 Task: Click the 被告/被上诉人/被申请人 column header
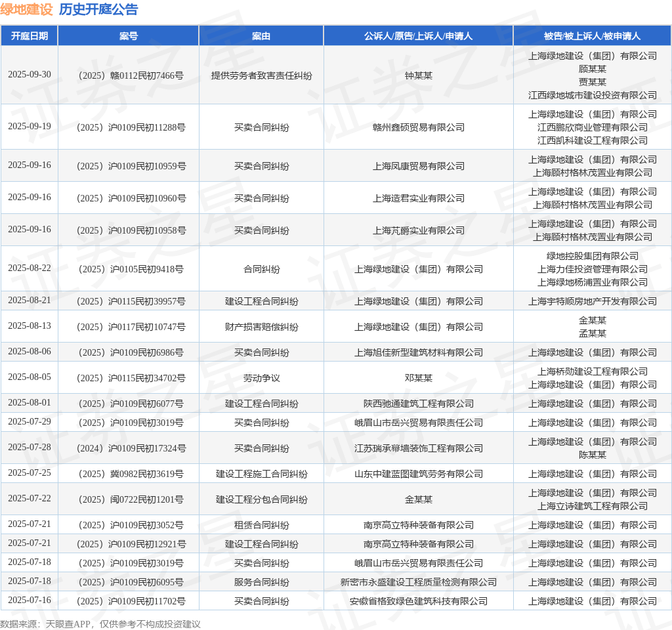click(592, 36)
